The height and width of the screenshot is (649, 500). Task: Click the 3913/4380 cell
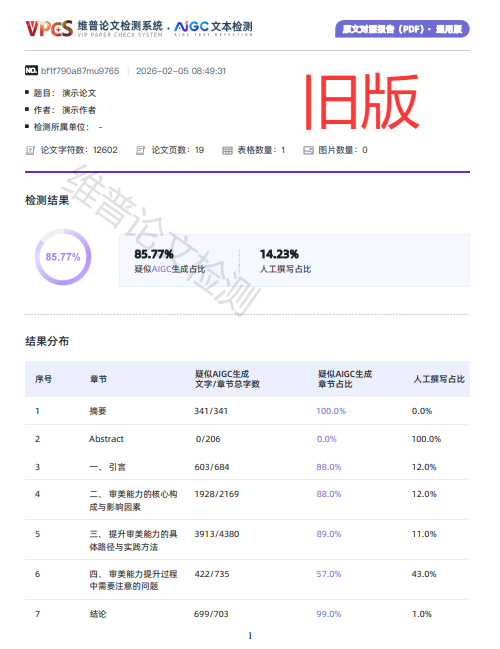click(x=217, y=534)
